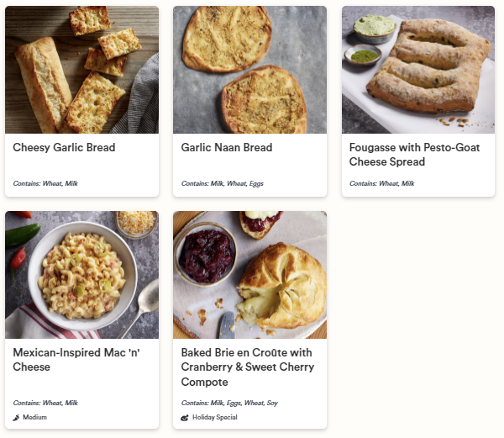This screenshot has height=438, width=504.
Task: Click the Baked Brie en Croûte title
Action: coord(247,367)
